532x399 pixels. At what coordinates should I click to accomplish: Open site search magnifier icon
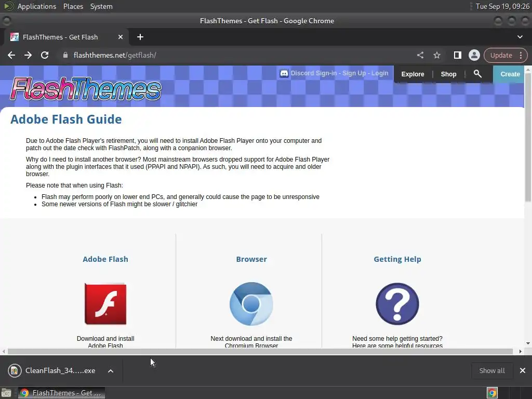(477, 74)
